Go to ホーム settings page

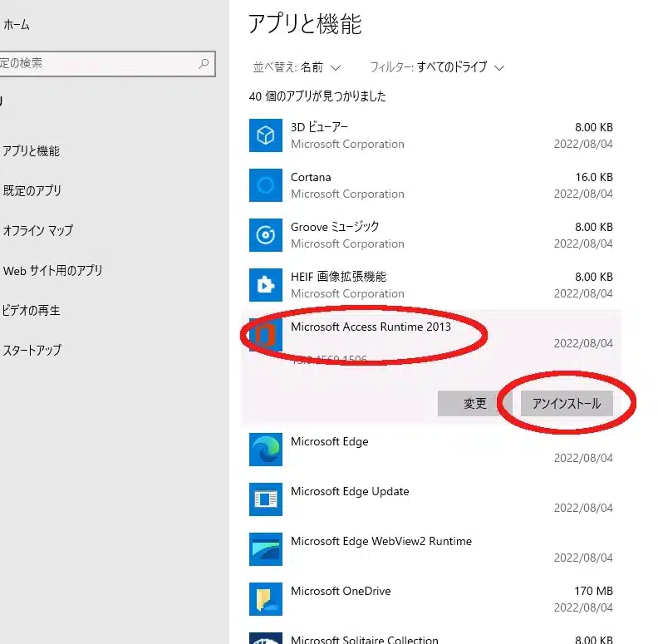coord(17,25)
